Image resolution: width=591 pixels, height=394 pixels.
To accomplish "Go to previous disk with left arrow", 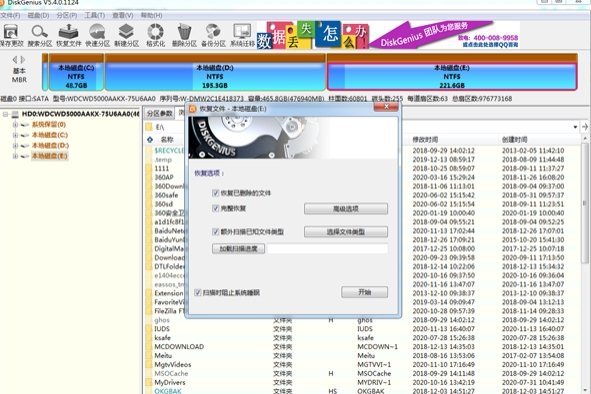I will pyautogui.click(x=15, y=60).
